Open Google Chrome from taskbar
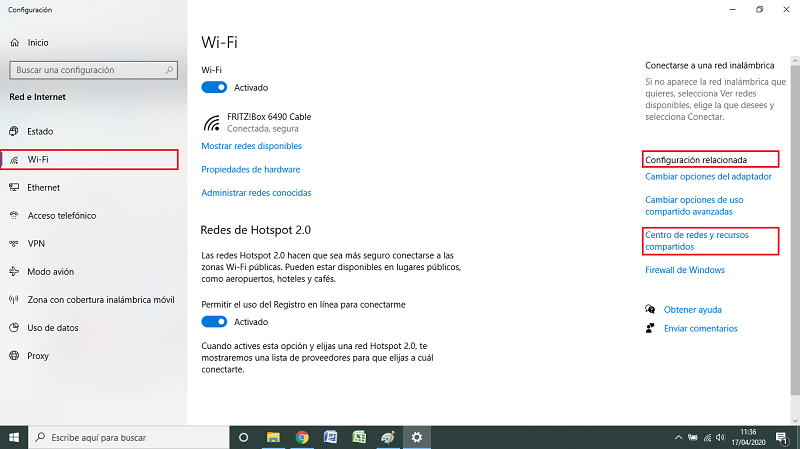Viewport: 800px width, 449px height. pos(302,437)
